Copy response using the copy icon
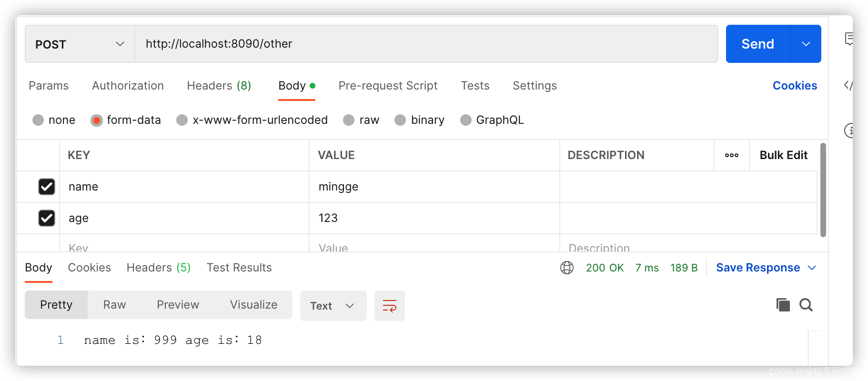 click(x=783, y=305)
